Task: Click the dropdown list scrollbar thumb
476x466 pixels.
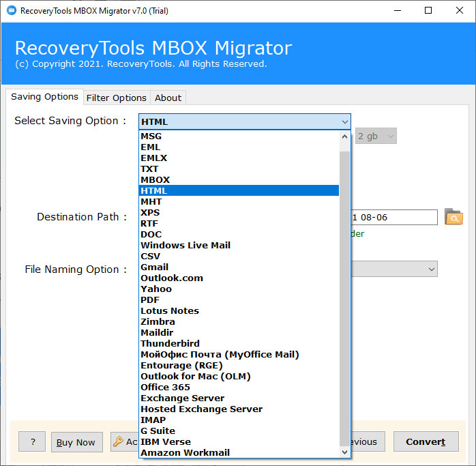Action: pyautogui.click(x=344, y=299)
